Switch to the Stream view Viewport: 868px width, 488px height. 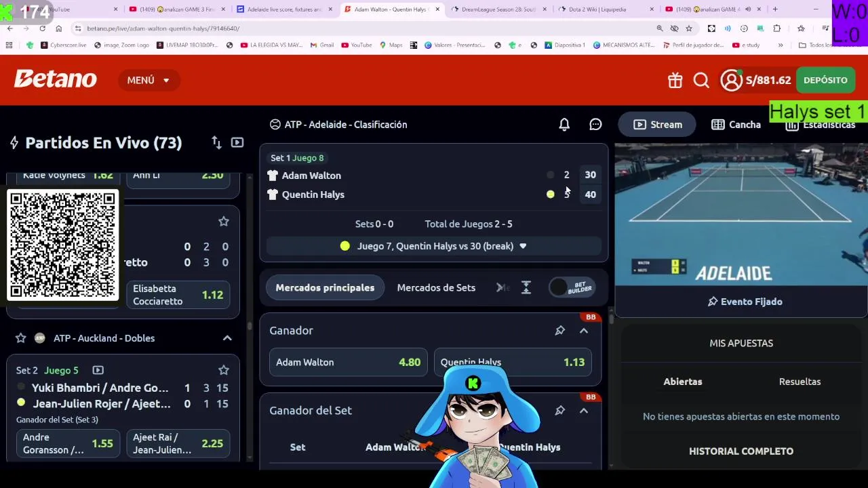[x=658, y=124]
